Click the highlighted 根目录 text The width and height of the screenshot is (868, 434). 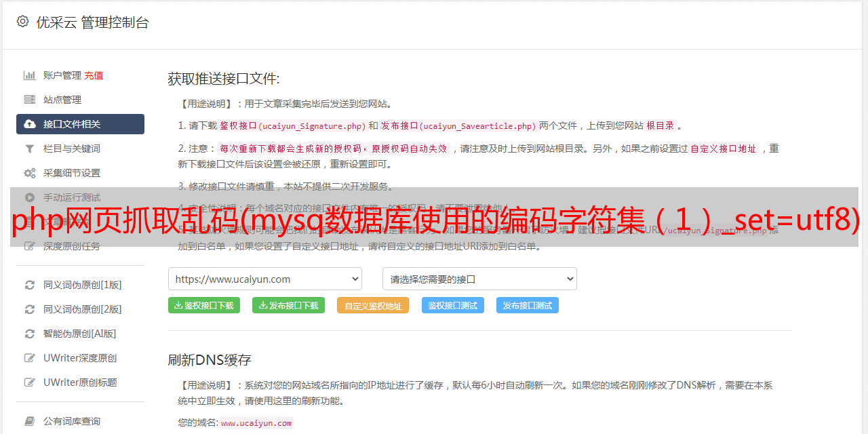coord(660,125)
